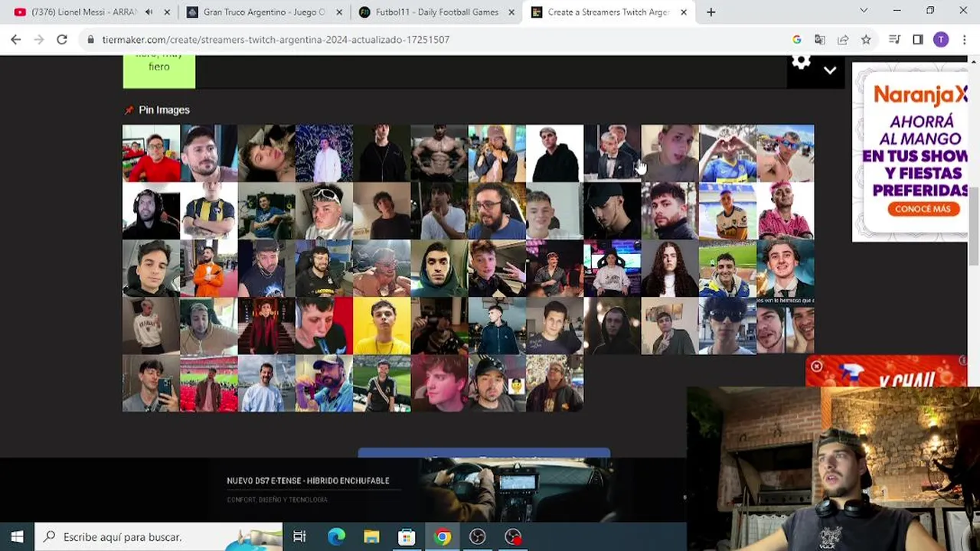Screen dimensions: 980x551
Task: Select thumbnail of person taking mirror selfie
Action: click(x=151, y=383)
